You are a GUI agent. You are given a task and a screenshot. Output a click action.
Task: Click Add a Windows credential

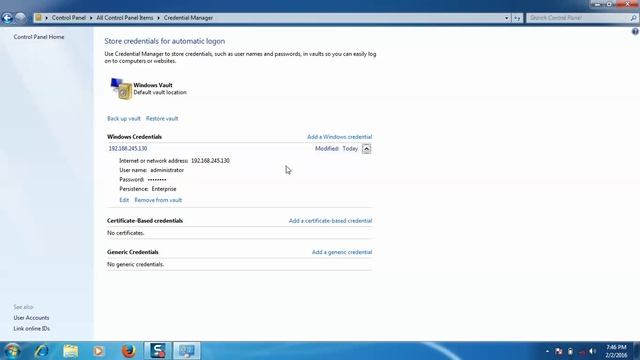(340, 137)
